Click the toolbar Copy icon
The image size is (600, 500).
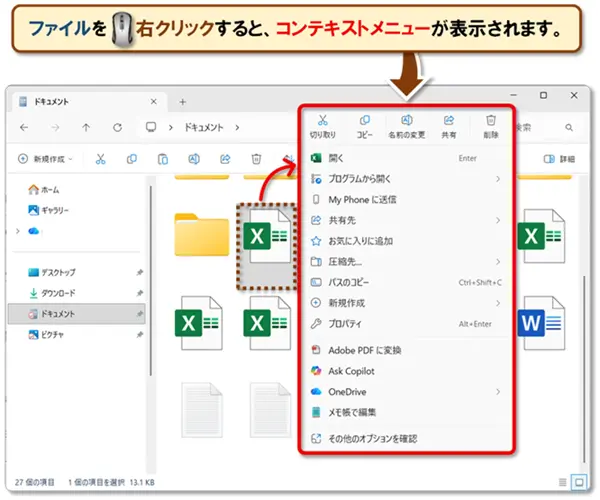click(132, 159)
